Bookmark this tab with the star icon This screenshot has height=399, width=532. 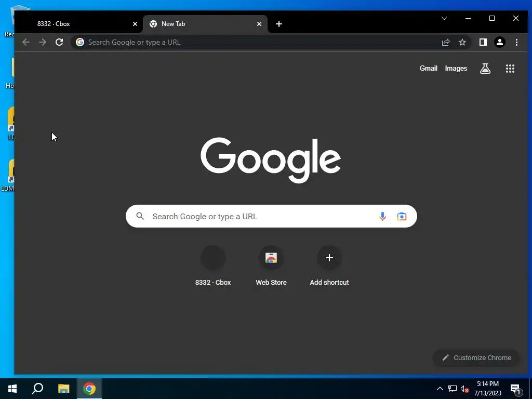[x=462, y=42]
